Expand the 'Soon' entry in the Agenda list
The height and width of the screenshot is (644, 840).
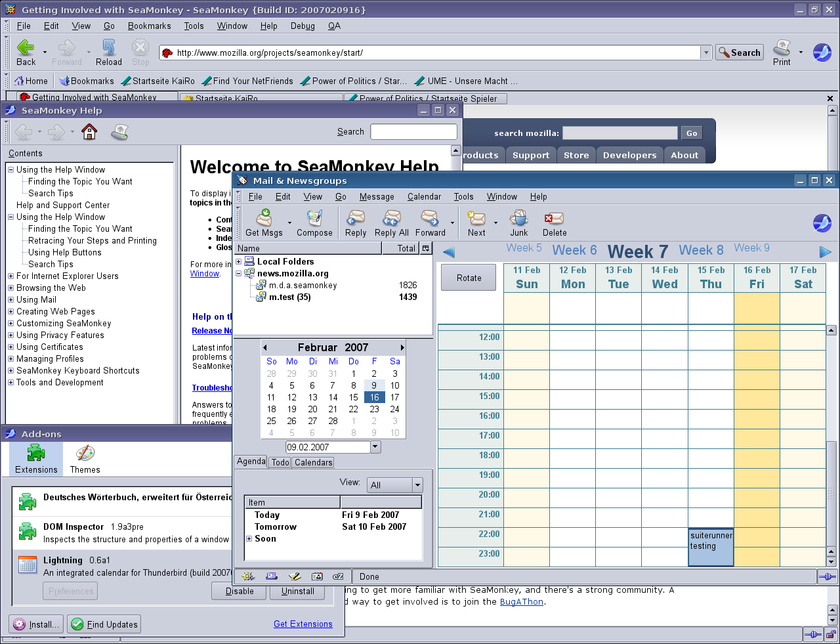click(x=248, y=539)
